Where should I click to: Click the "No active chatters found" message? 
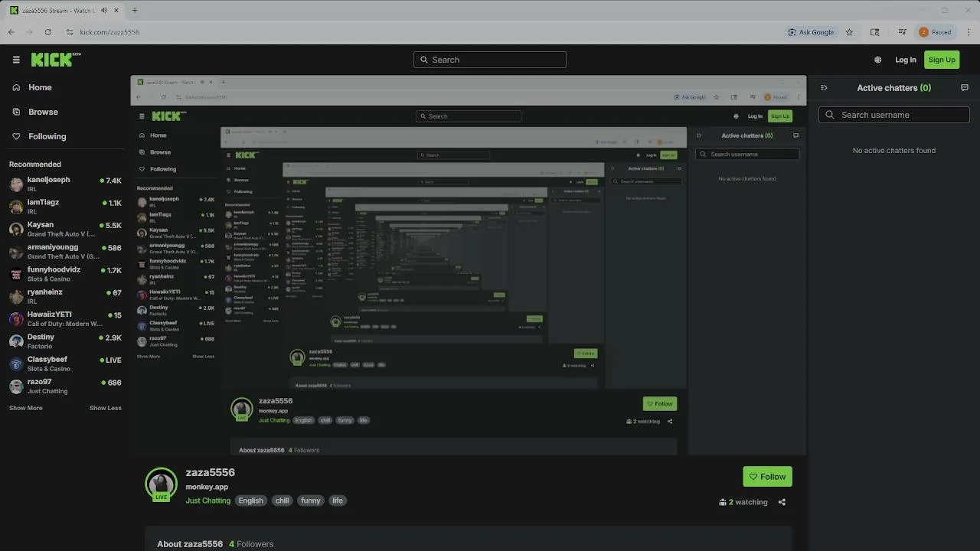[x=894, y=150]
